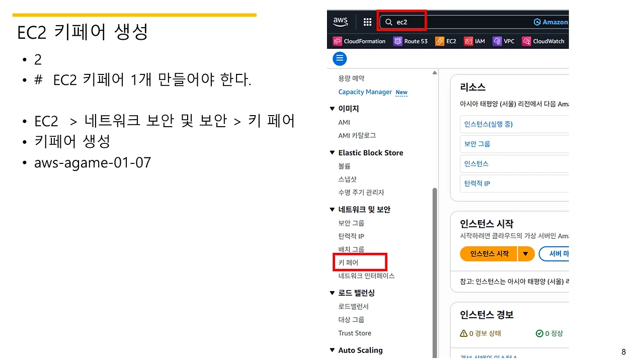Open the 인스턴스 시작 dropdown arrow
Viewport: 644px width, 362px height.
[526, 254]
